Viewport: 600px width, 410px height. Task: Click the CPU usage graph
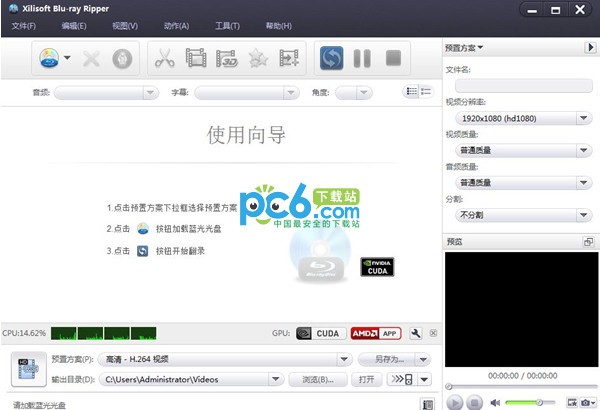coord(103,333)
